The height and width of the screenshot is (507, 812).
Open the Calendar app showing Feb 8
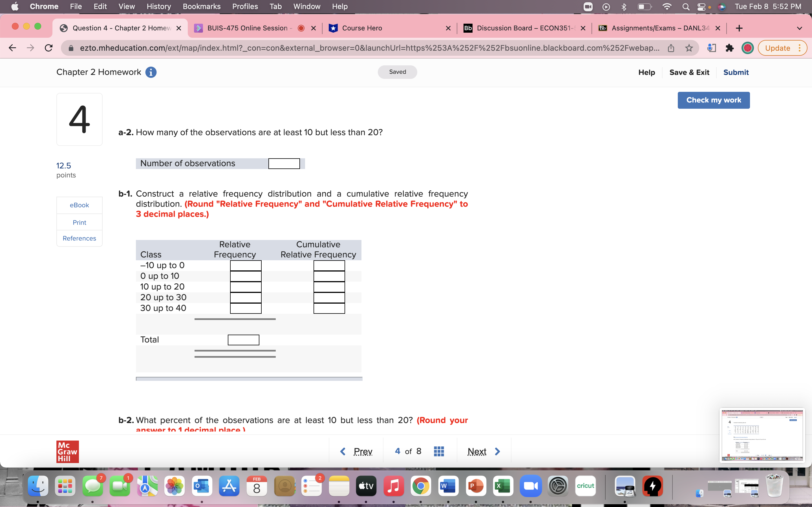[x=257, y=485]
